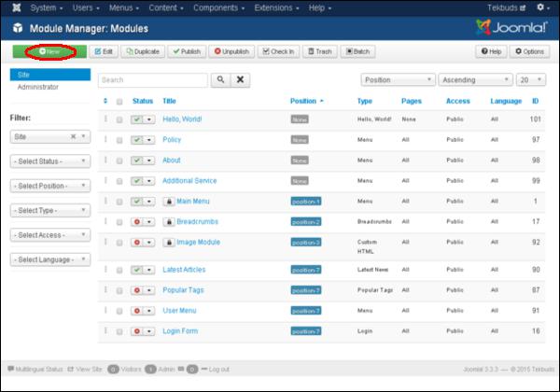
Task: Click lock icon beside Breadcrumbs
Action: tap(169, 222)
